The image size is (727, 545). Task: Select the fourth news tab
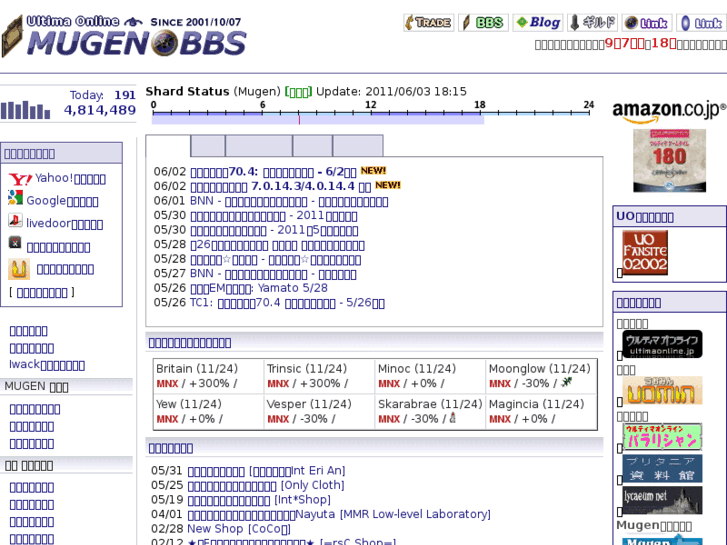pos(312,146)
